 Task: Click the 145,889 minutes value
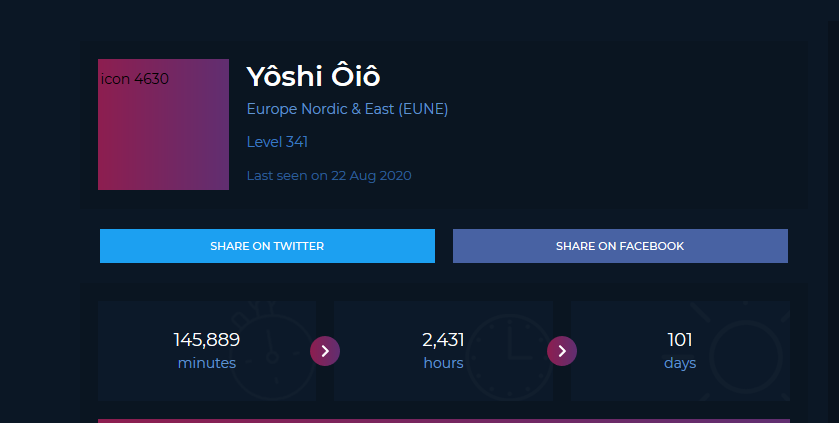pos(206,340)
